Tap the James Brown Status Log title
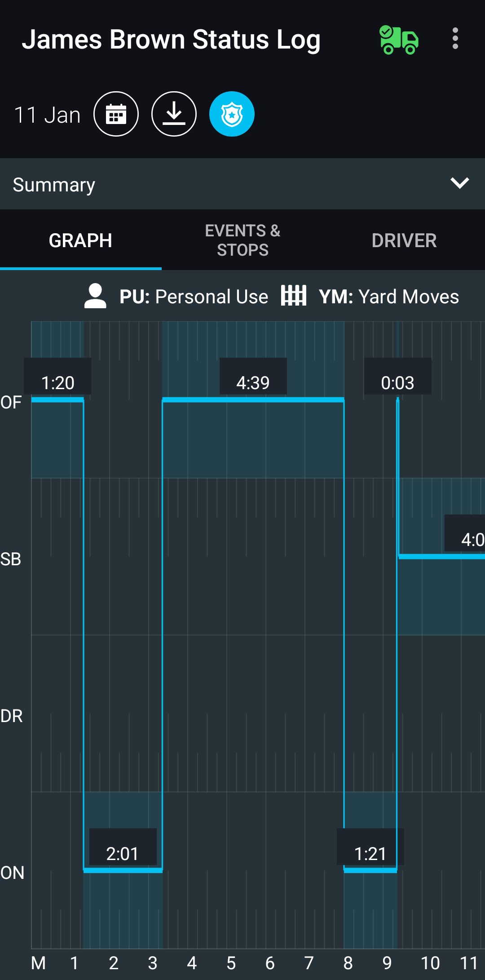Screen dimensions: 485x980 [x=171, y=40]
